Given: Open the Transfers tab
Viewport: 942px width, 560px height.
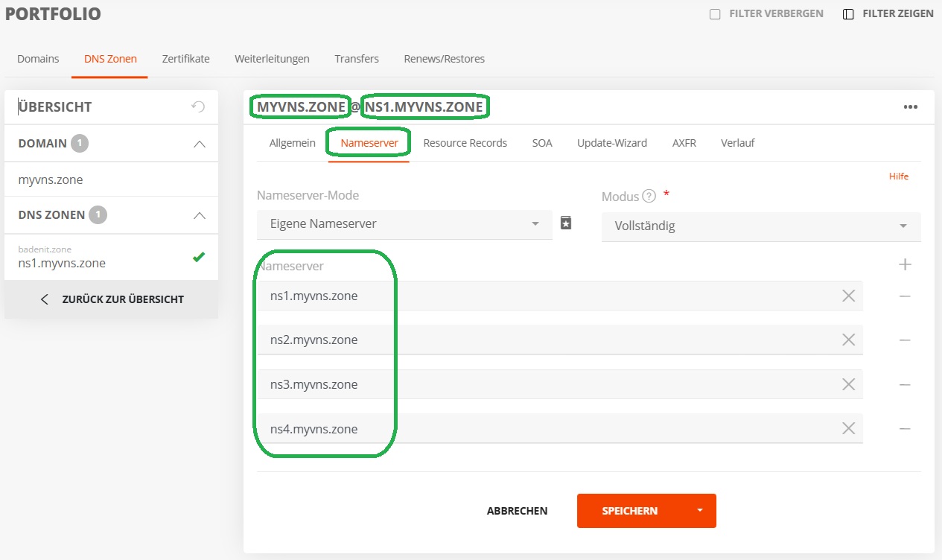Looking at the screenshot, I should [x=357, y=58].
